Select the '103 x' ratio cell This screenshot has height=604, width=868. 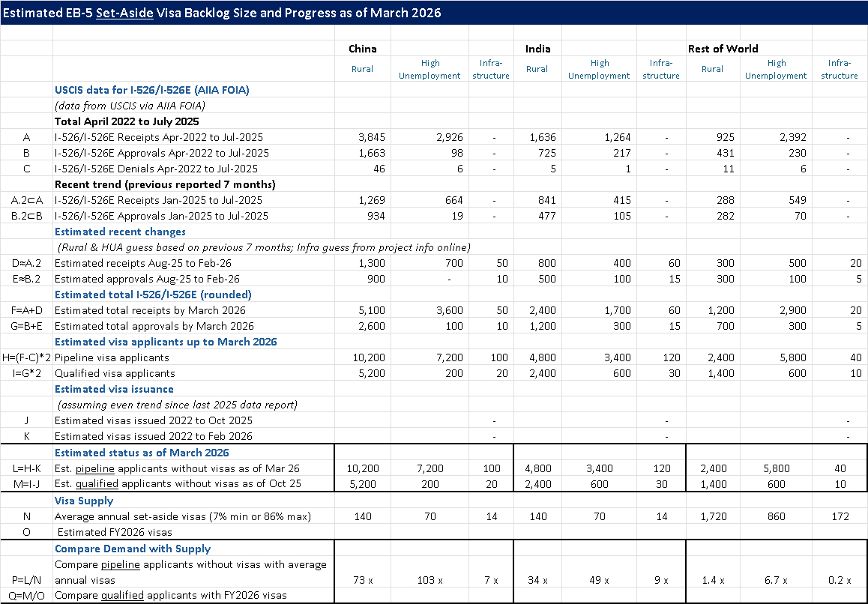(430, 581)
